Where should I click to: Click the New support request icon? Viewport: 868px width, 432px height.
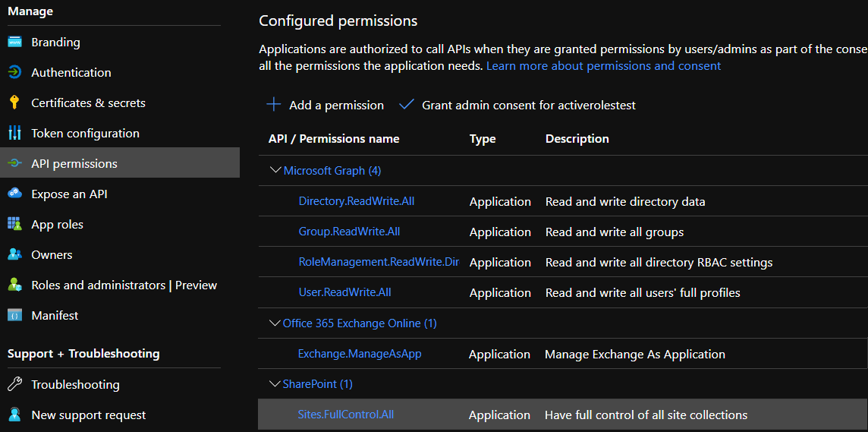pos(15,415)
